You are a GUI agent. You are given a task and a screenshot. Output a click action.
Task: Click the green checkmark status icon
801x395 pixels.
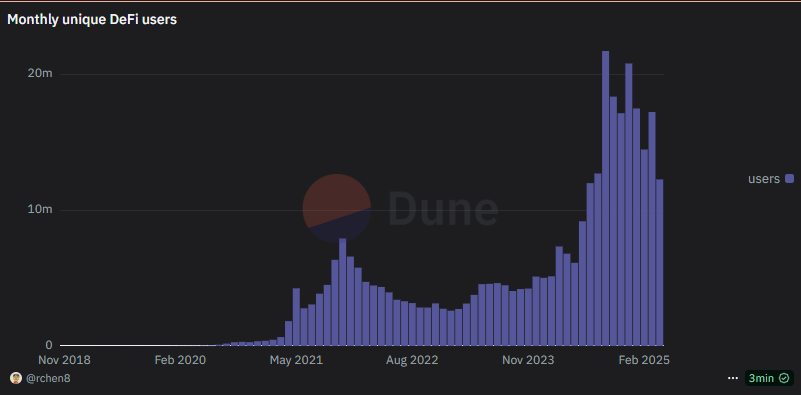(x=784, y=378)
